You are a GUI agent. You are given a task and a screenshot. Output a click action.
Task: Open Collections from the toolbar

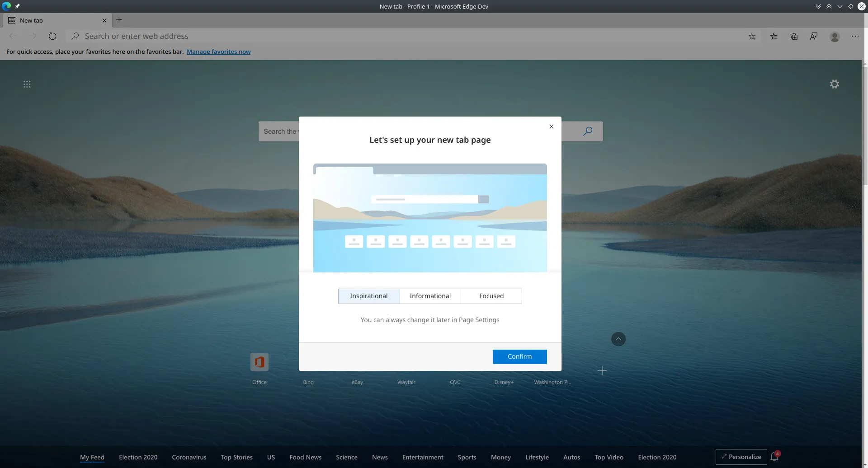(x=794, y=36)
